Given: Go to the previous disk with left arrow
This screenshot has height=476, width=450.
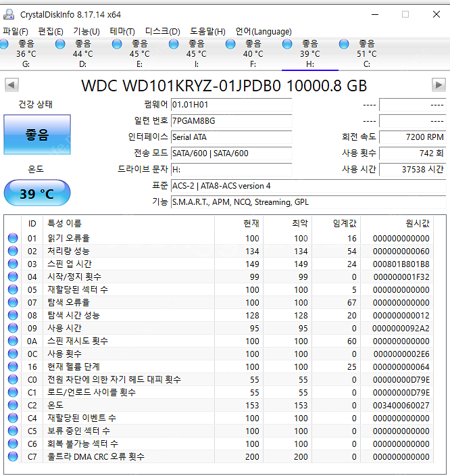Looking at the screenshot, I should 12,85.
